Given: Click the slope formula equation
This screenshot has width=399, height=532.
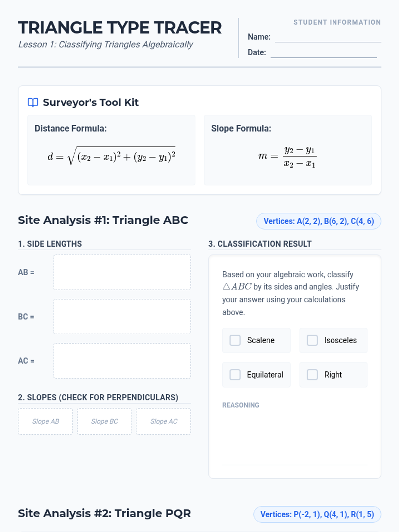Looking at the screenshot, I should 288,156.
